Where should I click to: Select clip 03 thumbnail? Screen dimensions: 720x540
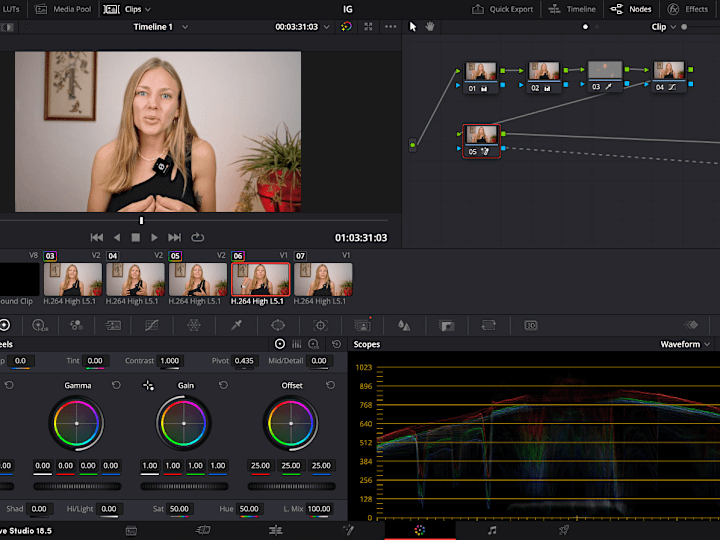pos(73,279)
